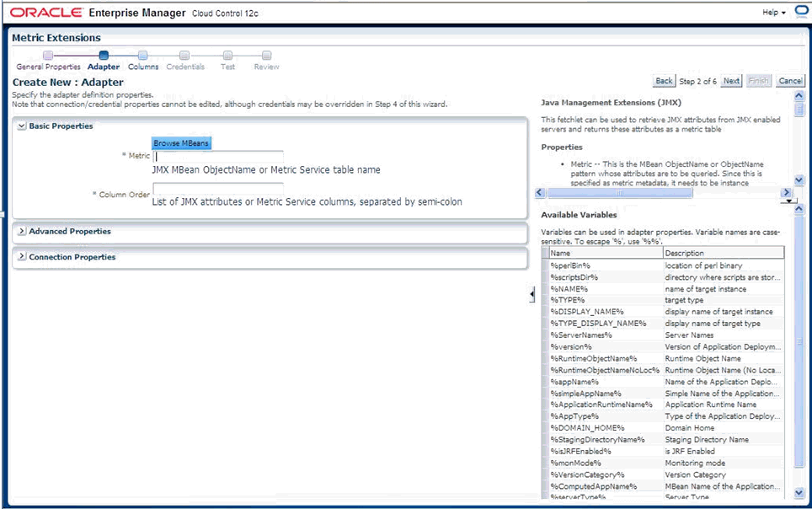Select the Credentials step label

185,67
